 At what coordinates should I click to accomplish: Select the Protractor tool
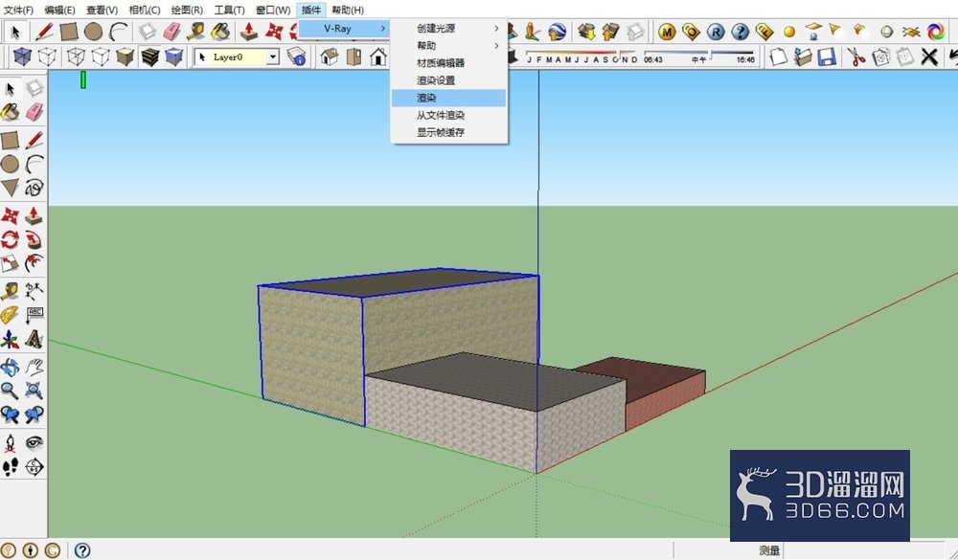[10, 315]
